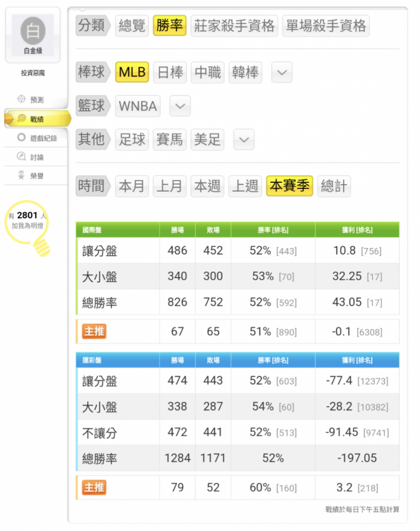This screenshot has height=531, width=420.
Task: Open the 榮譽 medal icon
Action: 21,175
